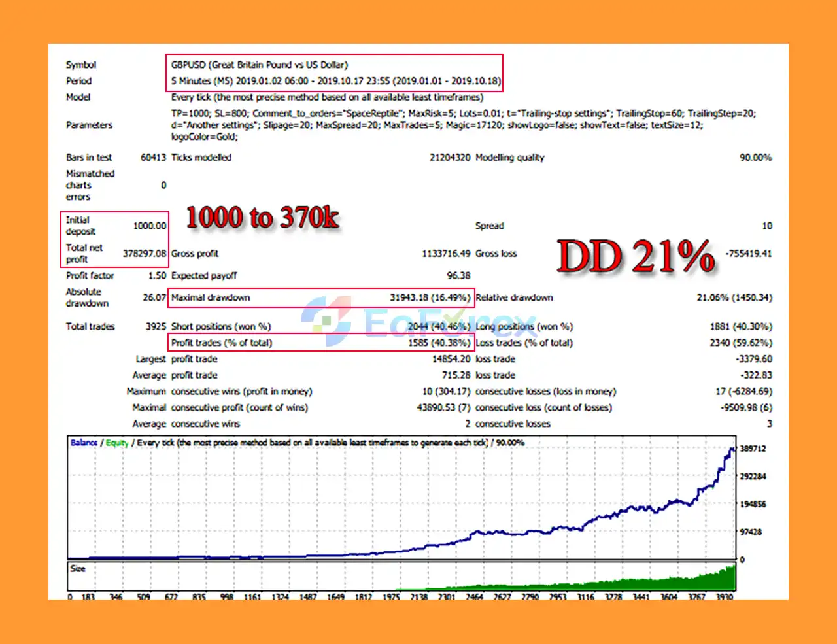This screenshot has width=837, height=644.
Task: Click the blue Balance legend label
Action: coord(84,443)
